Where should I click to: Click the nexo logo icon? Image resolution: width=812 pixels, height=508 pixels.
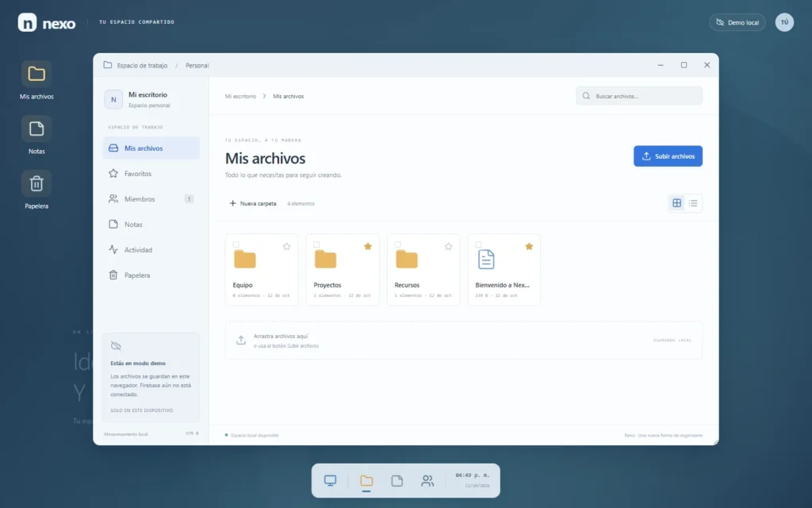[28, 22]
